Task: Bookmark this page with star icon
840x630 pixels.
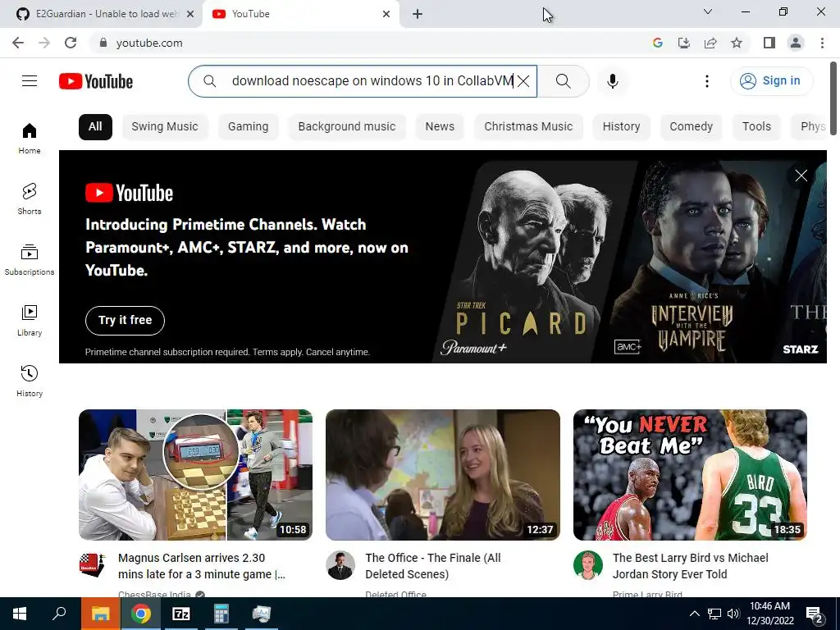Action: [x=737, y=43]
